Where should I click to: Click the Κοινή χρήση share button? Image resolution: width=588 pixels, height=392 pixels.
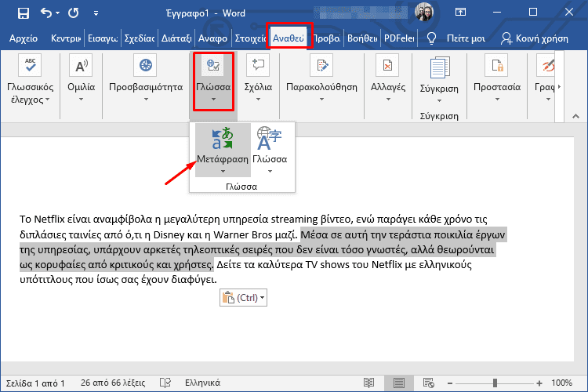[535, 38]
